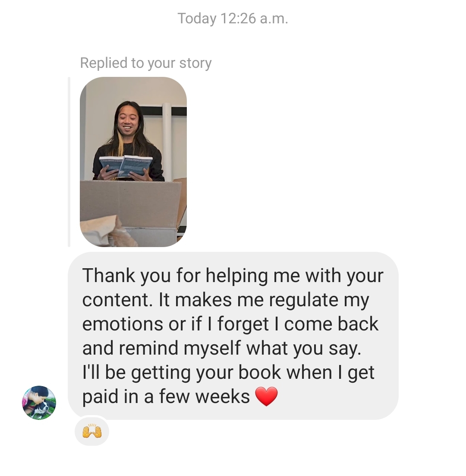Tap the red heart emoji in message
The height and width of the screenshot is (476, 466).
point(266,397)
